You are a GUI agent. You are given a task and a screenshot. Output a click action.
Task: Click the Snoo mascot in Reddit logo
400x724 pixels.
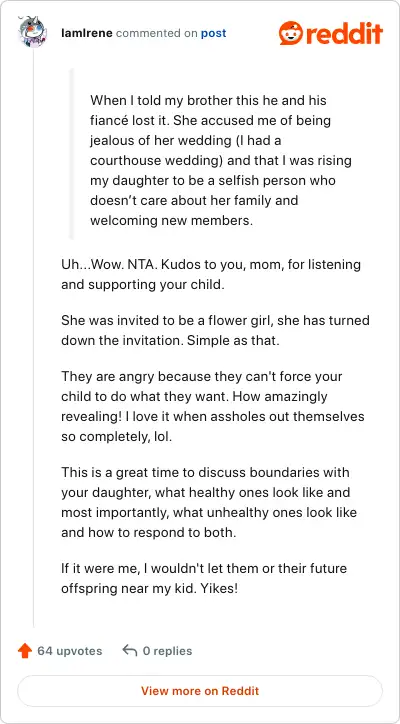point(291,33)
